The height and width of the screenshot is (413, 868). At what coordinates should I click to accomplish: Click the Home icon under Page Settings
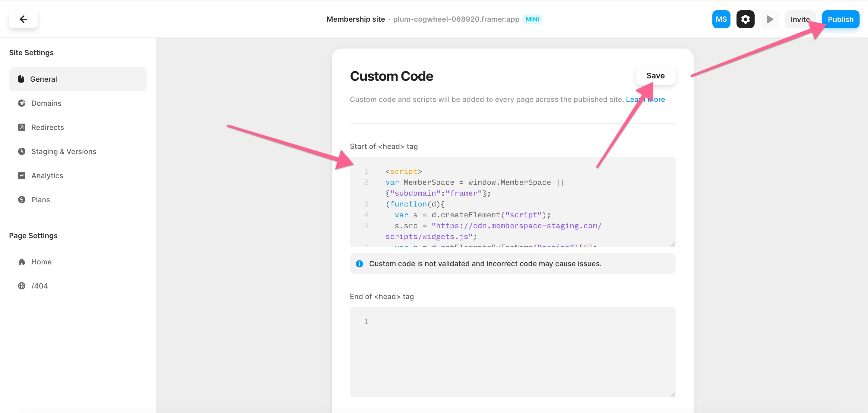[x=22, y=261]
